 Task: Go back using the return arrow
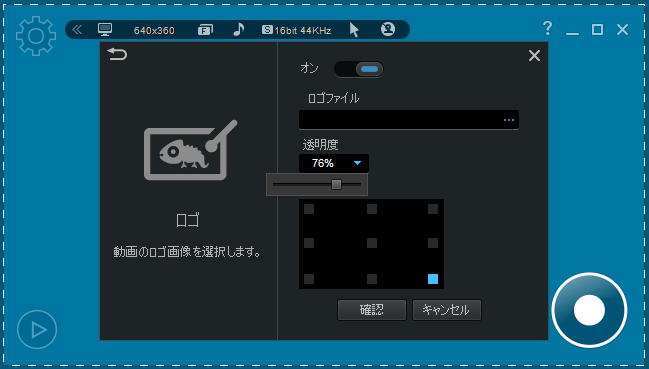[117, 54]
